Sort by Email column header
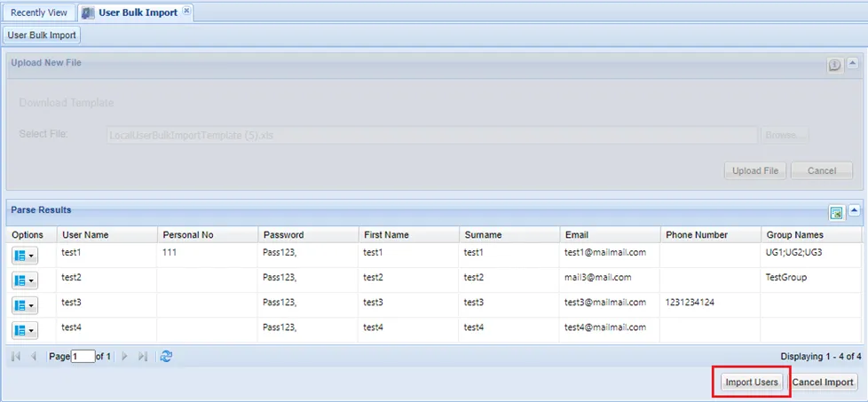The height and width of the screenshot is (402, 868). pyautogui.click(x=610, y=235)
